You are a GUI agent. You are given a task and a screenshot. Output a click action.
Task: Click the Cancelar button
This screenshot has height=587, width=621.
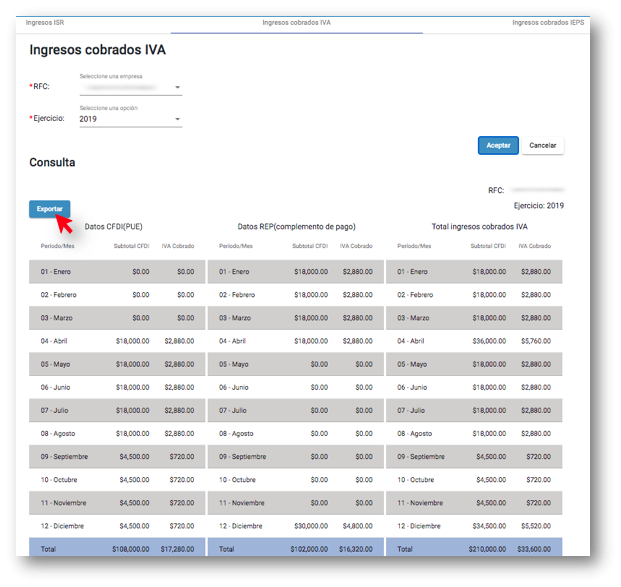pos(543,145)
